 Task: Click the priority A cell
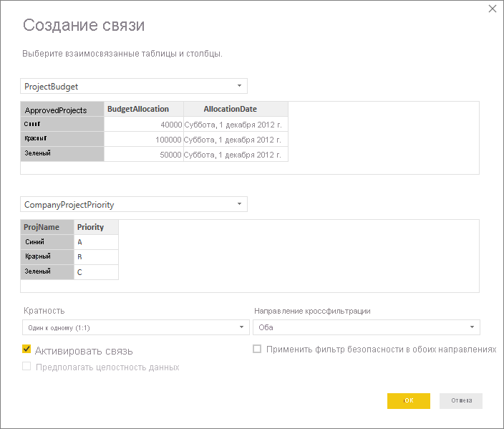pyautogui.click(x=96, y=242)
